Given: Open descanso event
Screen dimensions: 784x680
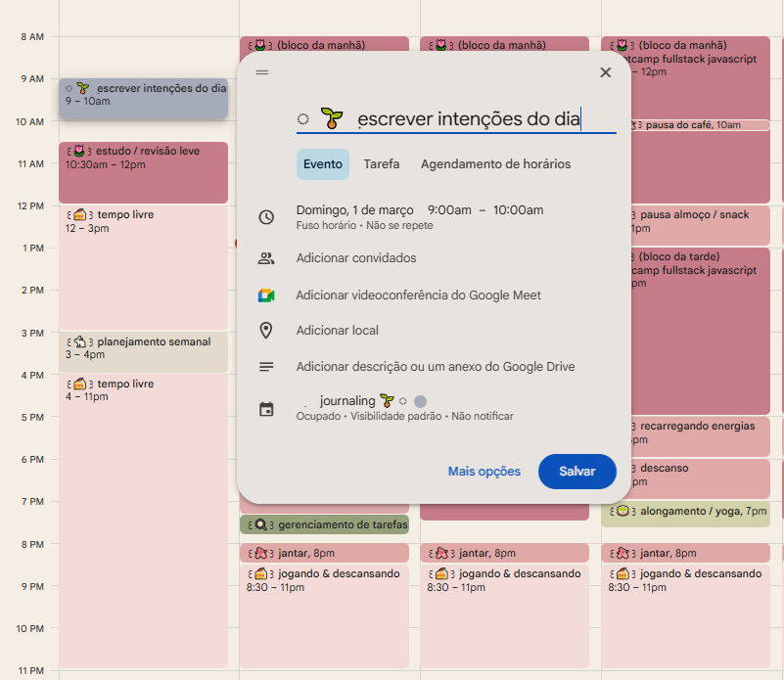Looking at the screenshot, I should coord(700,478).
